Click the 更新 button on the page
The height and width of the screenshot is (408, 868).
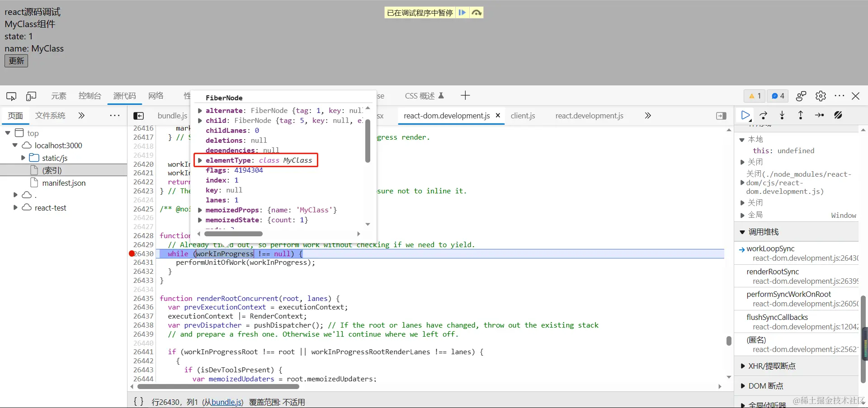tap(16, 61)
